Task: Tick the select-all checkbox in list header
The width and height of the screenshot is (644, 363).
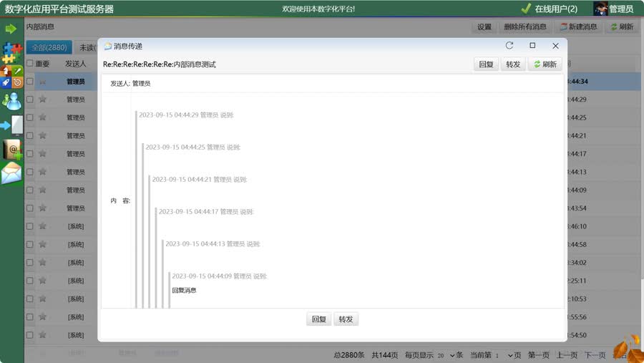Action: click(x=29, y=64)
